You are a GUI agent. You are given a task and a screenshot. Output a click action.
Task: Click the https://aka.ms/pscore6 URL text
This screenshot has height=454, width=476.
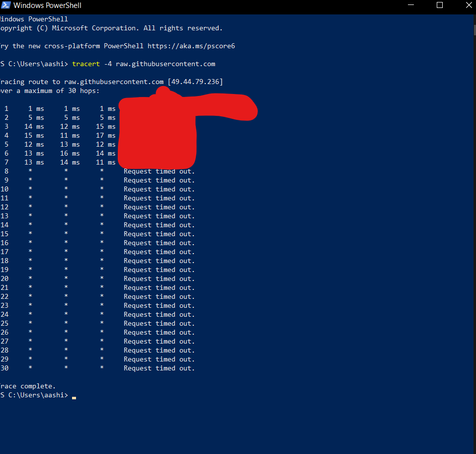click(191, 46)
